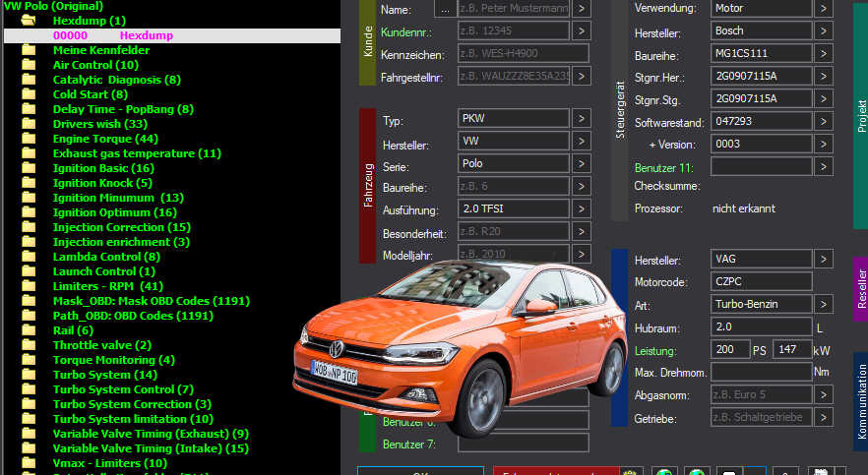Click the Turbo System (14) folder icon
The height and width of the screenshot is (475, 868).
[29, 375]
